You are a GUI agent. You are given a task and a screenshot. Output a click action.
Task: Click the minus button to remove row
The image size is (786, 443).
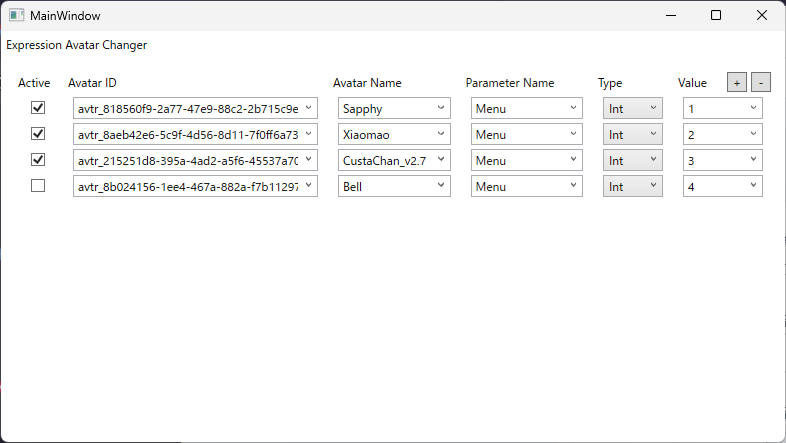point(760,83)
